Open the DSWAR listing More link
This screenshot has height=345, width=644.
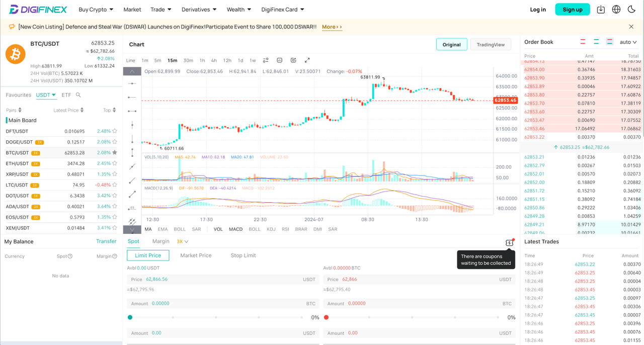coord(331,27)
